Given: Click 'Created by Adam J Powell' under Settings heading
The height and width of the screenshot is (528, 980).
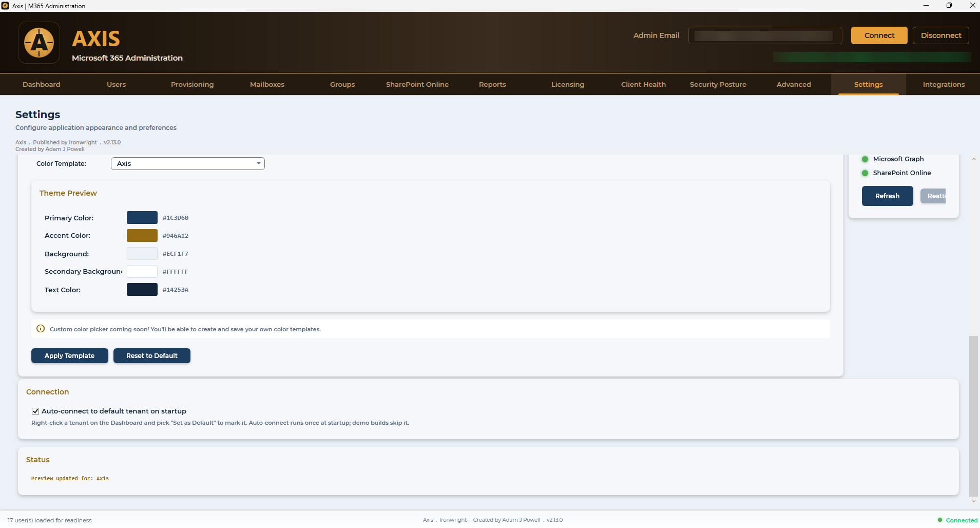Looking at the screenshot, I should pyautogui.click(x=50, y=149).
